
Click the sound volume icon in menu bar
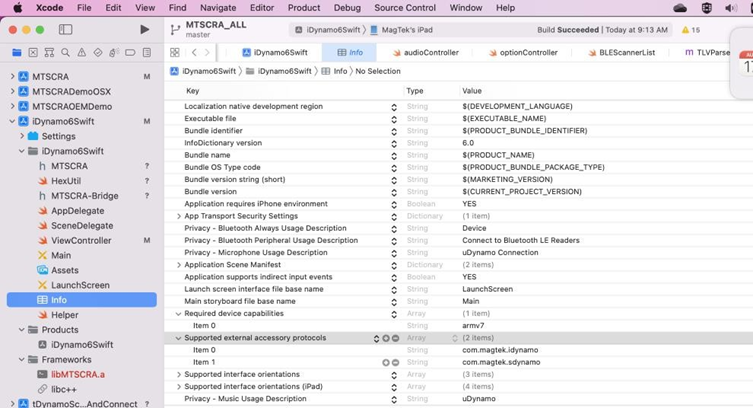pos(731,8)
